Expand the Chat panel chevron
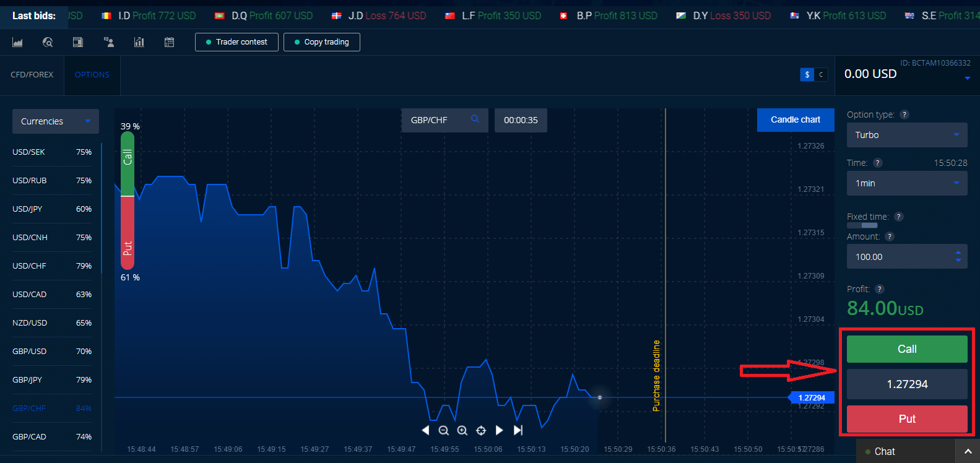The image size is (980, 463). [968, 452]
